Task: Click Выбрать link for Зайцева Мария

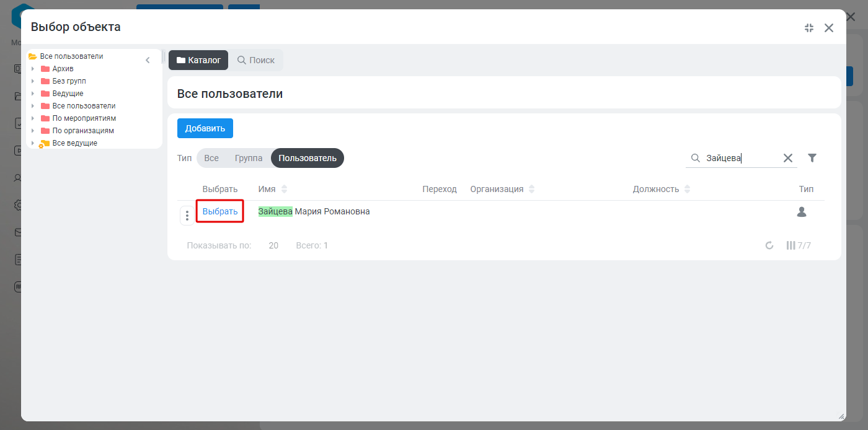Action: pos(220,211)
